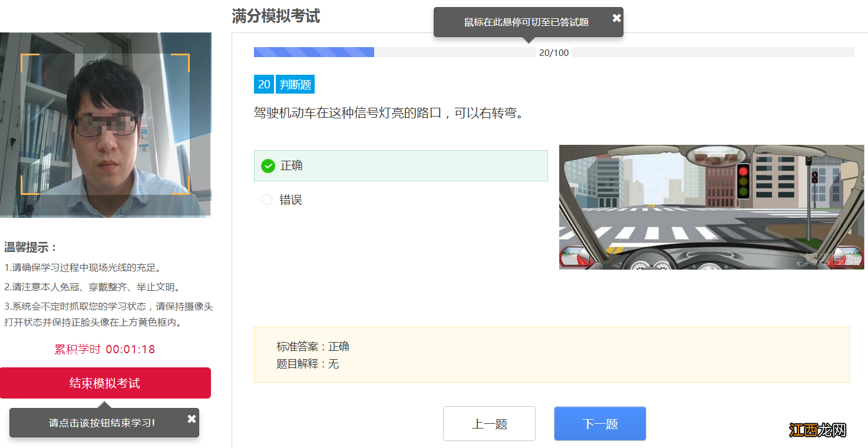Viewport: 868px width, 448px height.
Task: Go to previous question with 上一题
Action: pyautogui.click(x=489, y=424)
